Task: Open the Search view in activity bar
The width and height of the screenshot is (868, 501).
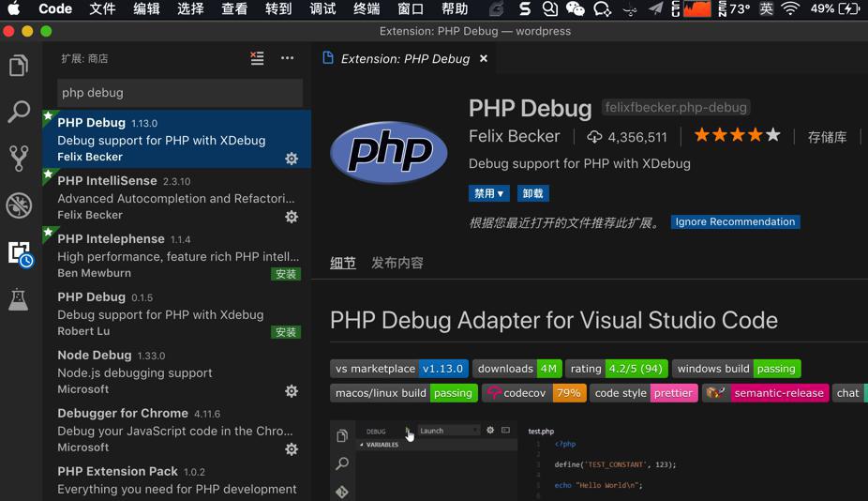Action: click(18, 112)
